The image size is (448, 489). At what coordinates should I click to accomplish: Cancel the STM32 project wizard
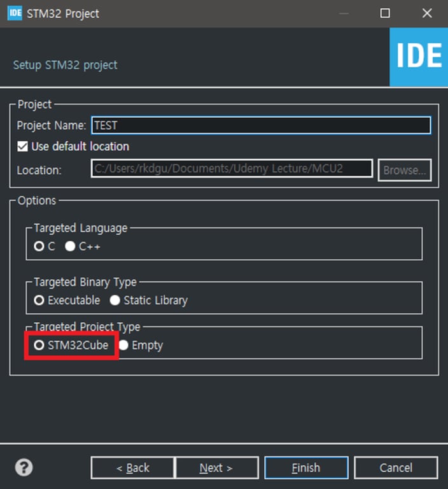tap(396, 468)
